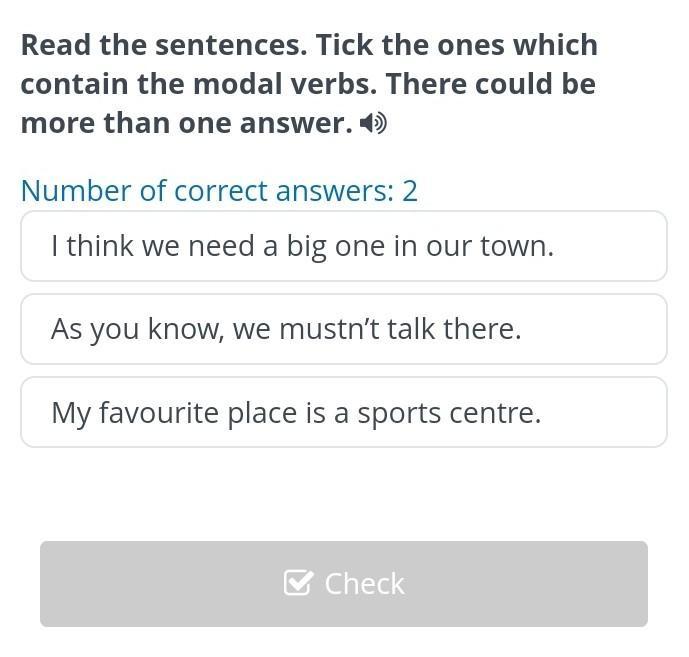Tick "My favourite place is a sports centre"

pyautogui.click(x=343, y=412)
